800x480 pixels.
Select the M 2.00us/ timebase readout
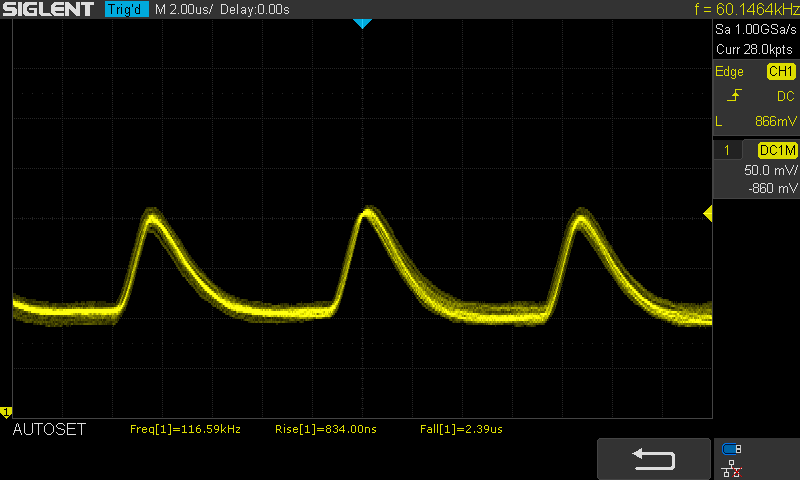point(184,9)
